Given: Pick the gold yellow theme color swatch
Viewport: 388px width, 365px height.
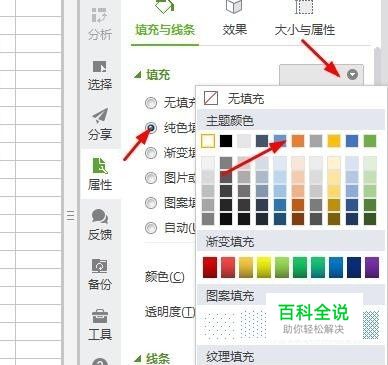Looking at the screenshot, I should [x=334, y=141].
